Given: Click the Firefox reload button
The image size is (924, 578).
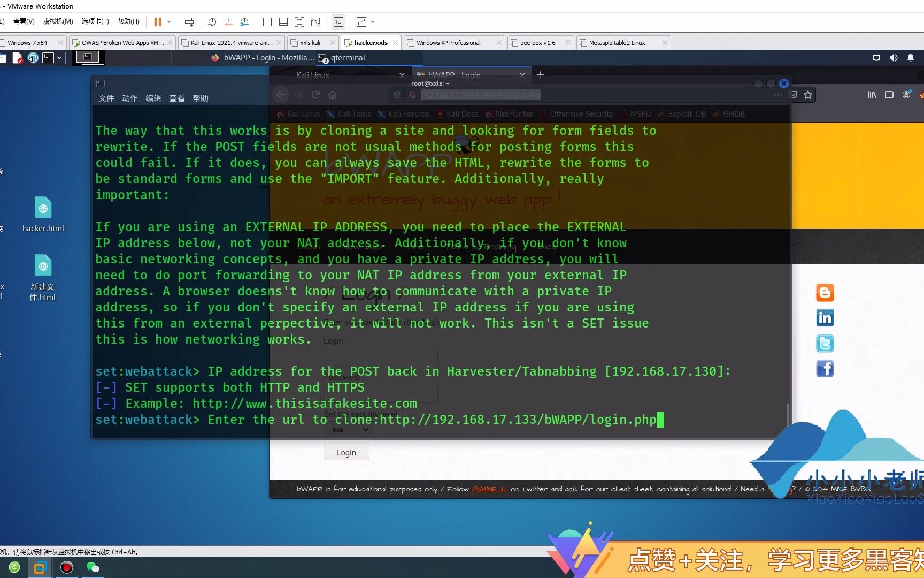Looking at the screenshot, I should coord(315,95).
